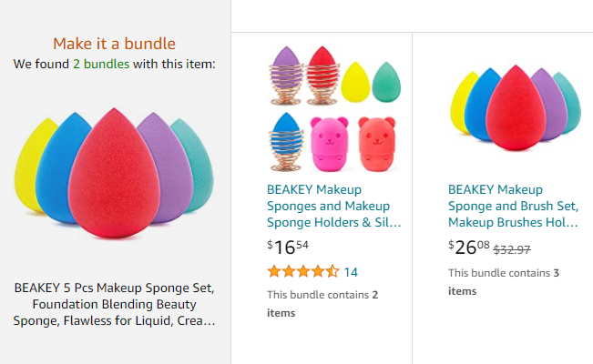Image resolution: width=593 pixels, height=364 pixels.
Task: Click "This bundle contains 3 items" text
Action: click(503, 281)
